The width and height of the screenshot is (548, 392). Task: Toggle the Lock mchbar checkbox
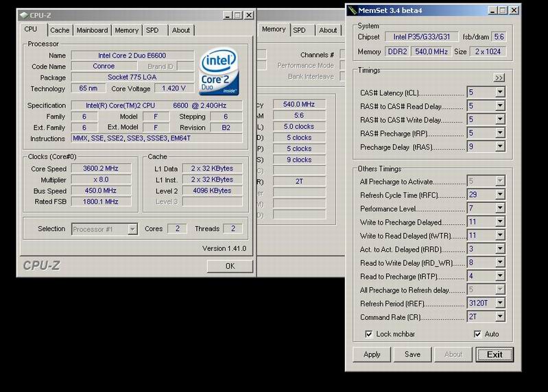pos(369,334)
